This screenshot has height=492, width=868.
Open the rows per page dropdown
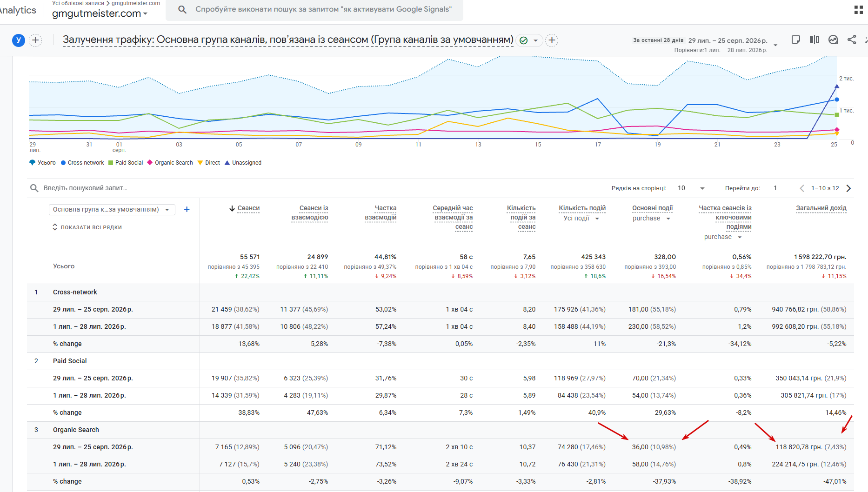[691, 188]
